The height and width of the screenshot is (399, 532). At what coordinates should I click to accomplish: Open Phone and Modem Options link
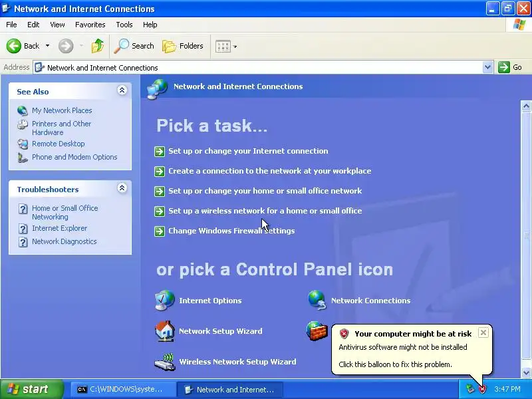(74, 157)
